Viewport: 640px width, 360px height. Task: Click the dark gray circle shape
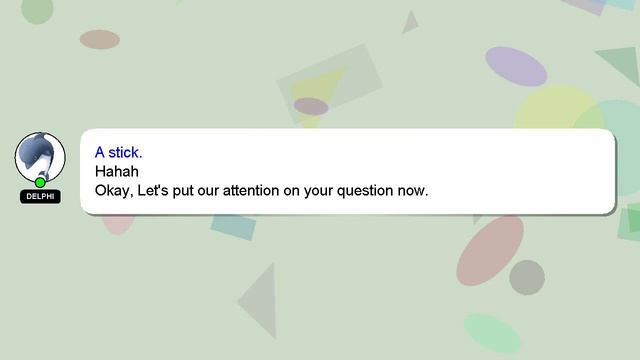click(x=527, y=278)
